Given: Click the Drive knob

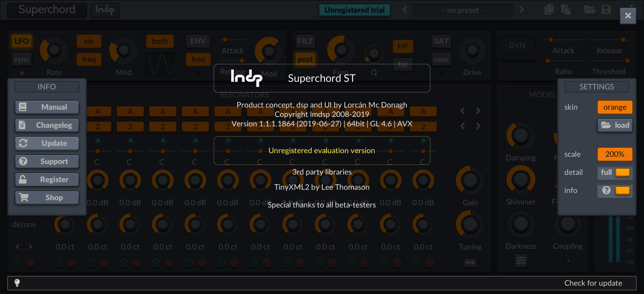Looking at the screenshot, I should 472,50.
